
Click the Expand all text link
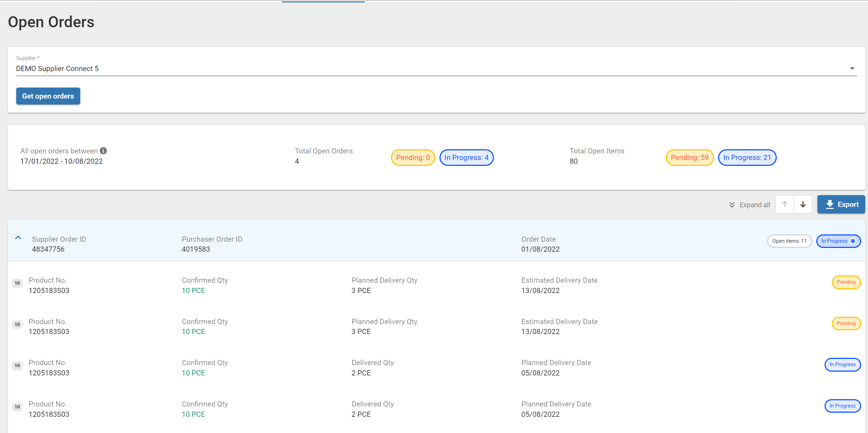coord(755,205)
